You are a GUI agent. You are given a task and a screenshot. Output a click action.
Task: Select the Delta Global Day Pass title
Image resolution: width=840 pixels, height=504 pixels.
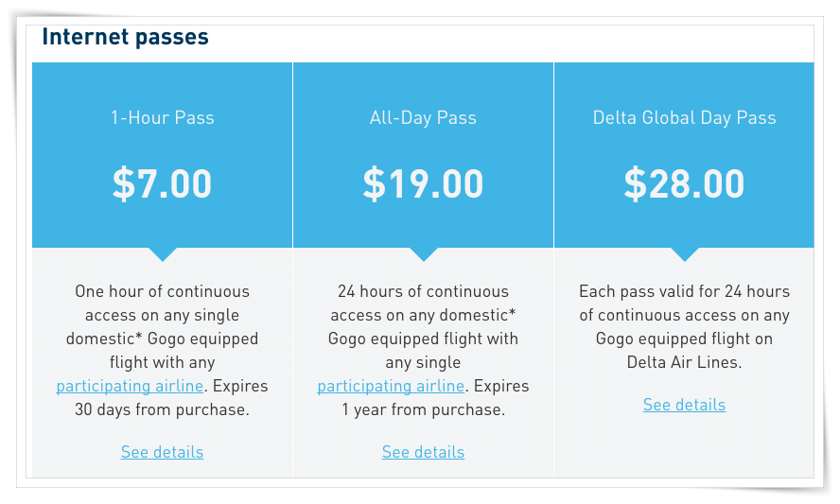[x=684, y=118]
